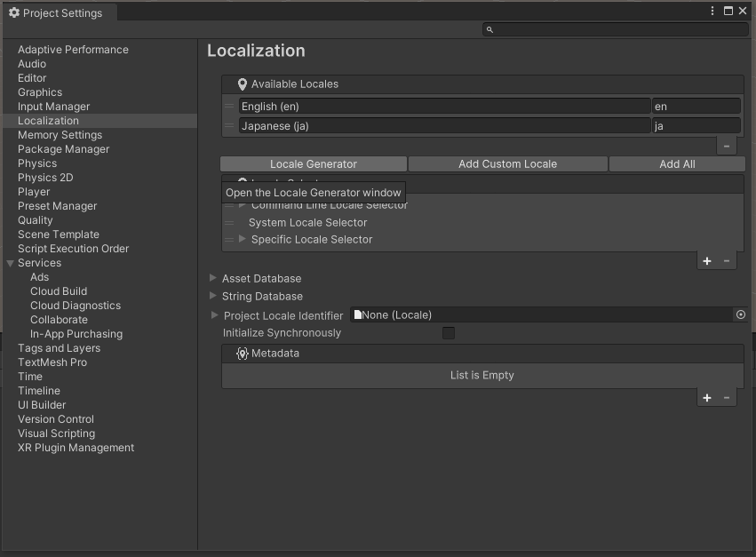
Task: Toggle Initialize Synchronously checkbox
Action: pyautogui.click(x=449, y=333)
